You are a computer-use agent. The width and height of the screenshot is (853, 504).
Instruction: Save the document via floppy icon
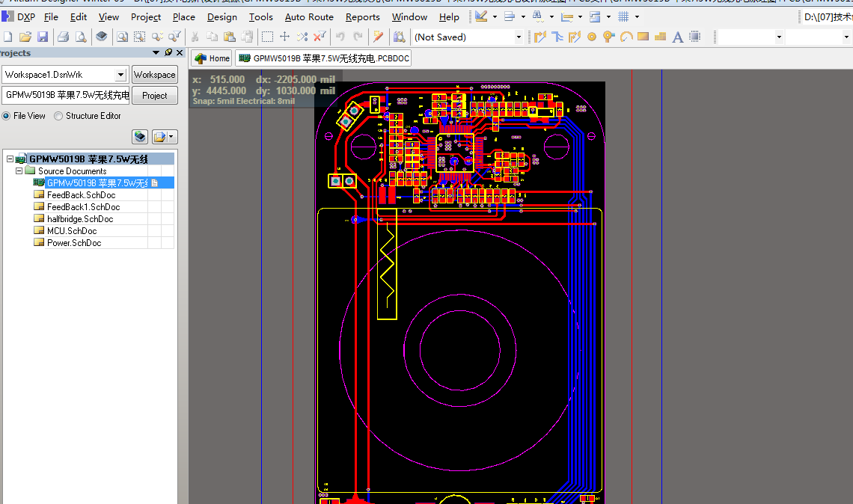[43, 37]
